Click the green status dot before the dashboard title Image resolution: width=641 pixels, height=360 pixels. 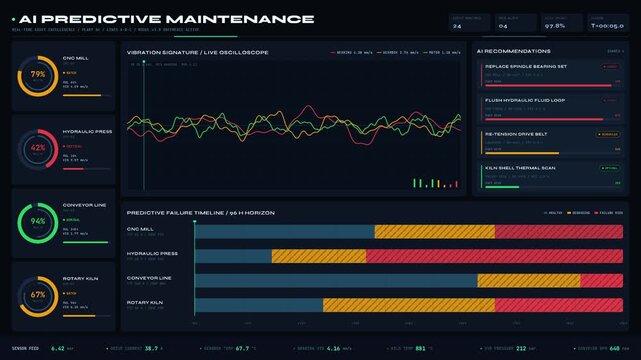coord(13,19)
